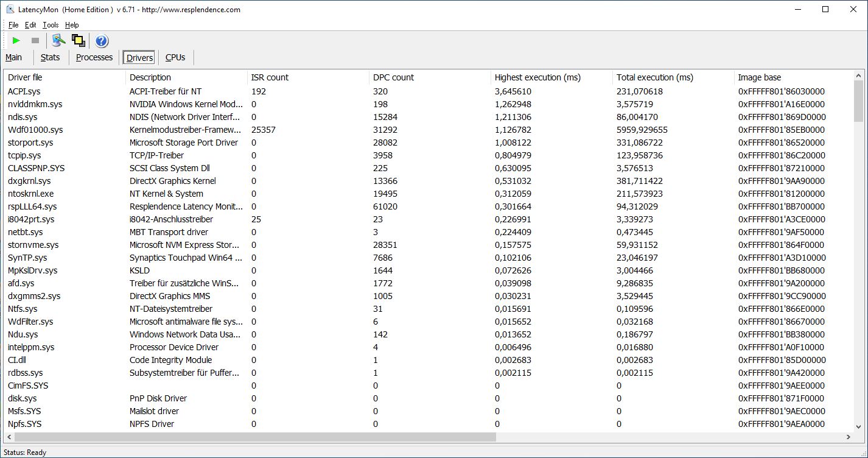The image size is (868, 458).
Task: Select the Wdf01000.sys driver entry
Action: [429, 130]
